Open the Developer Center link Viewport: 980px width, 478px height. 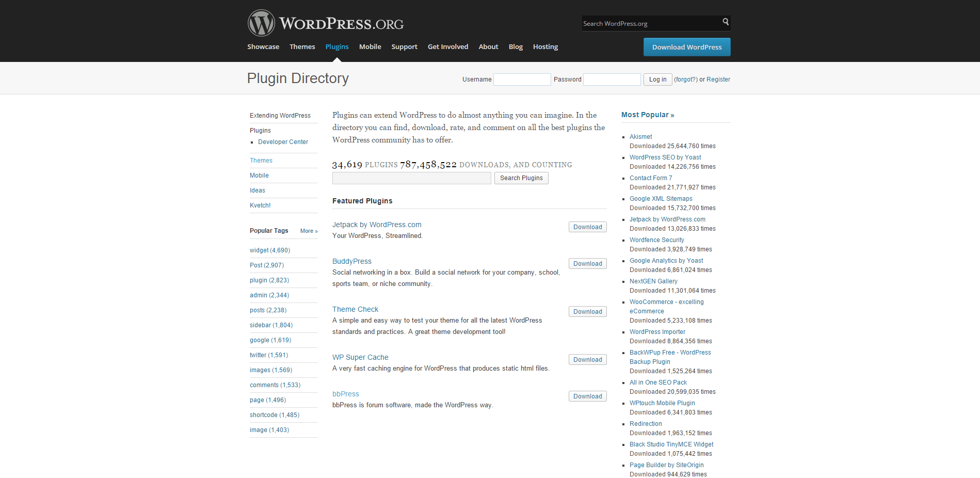pyautogui.click(x=283, y=142)
